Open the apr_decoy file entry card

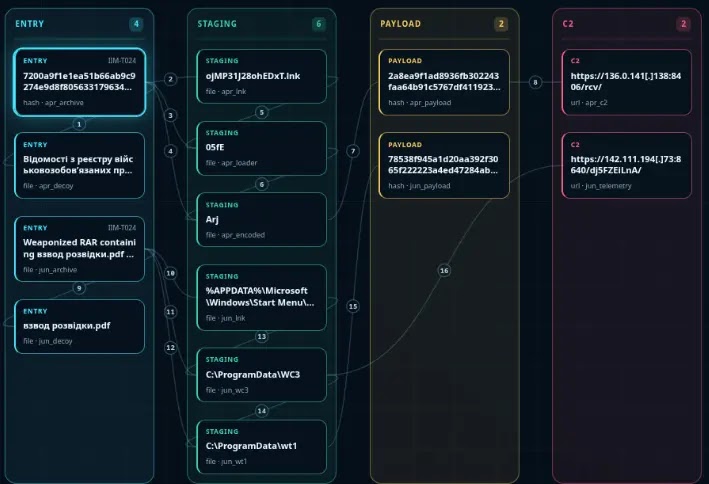click(x=80, y=166)
